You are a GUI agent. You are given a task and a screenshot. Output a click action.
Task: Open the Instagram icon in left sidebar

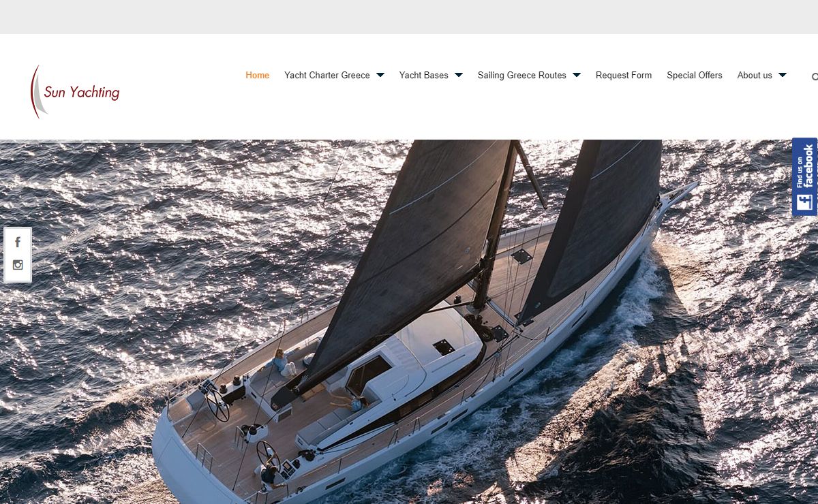[18, 266]
